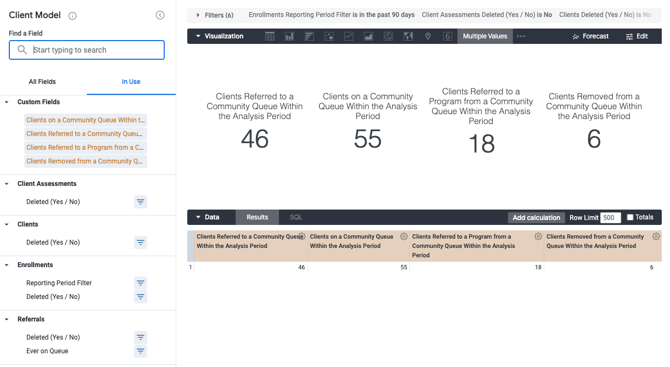The width and height of the screenshot is (670, 367).
Task: Collapse the Clients group
Action: (x=6, y=224)
